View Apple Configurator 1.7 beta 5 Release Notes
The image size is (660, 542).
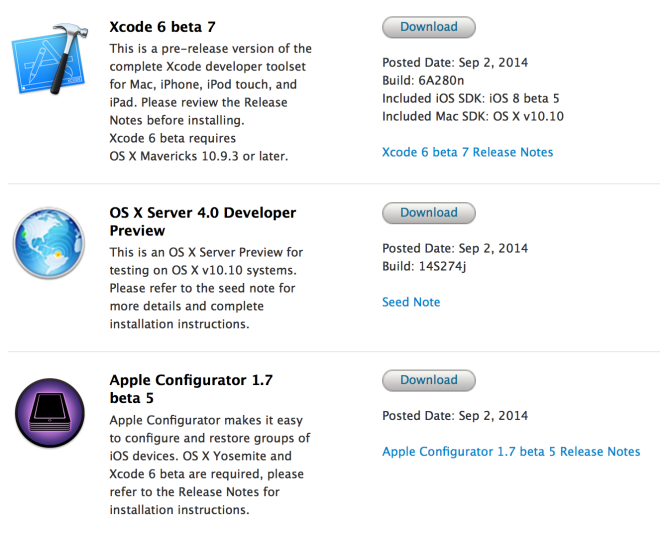511,452
